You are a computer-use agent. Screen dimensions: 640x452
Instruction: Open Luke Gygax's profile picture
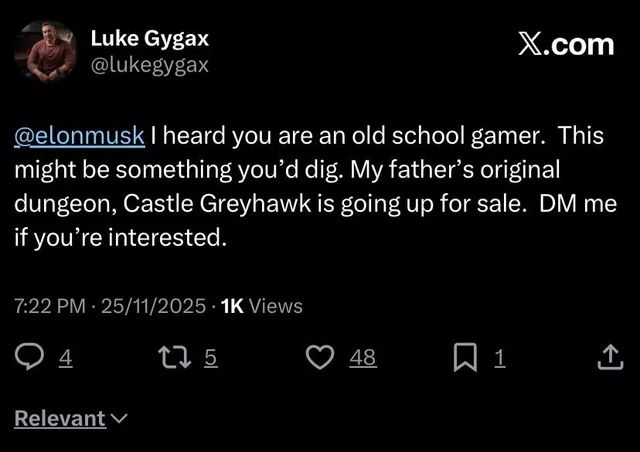tap(51, 52)
